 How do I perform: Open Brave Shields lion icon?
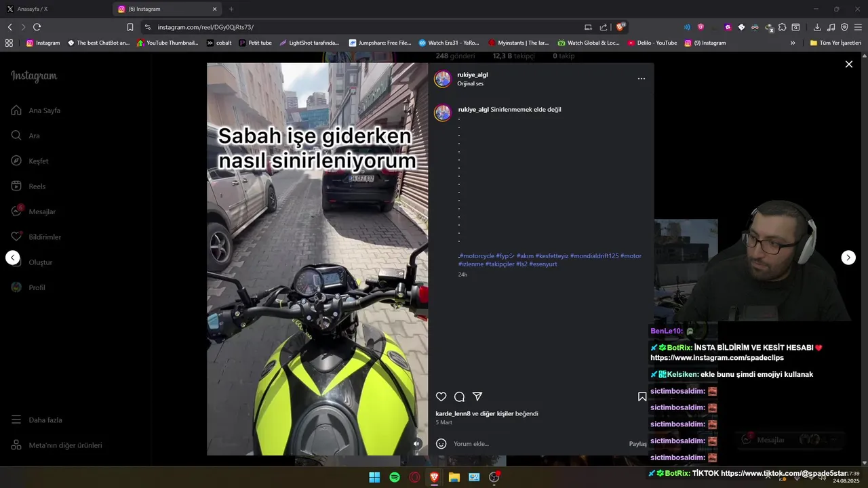(620, 27)
